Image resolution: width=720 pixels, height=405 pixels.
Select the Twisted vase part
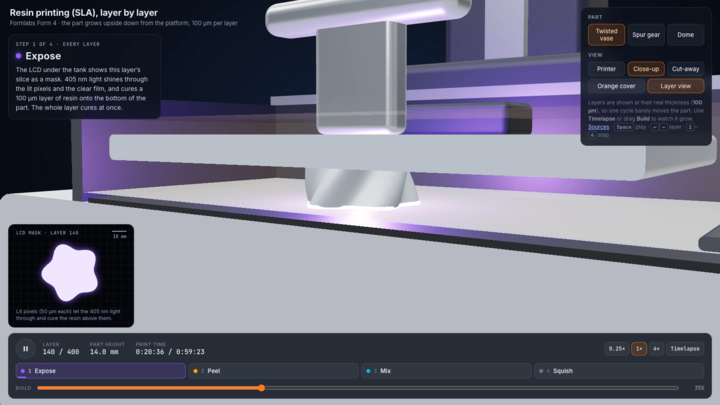[x=606, y=35]
